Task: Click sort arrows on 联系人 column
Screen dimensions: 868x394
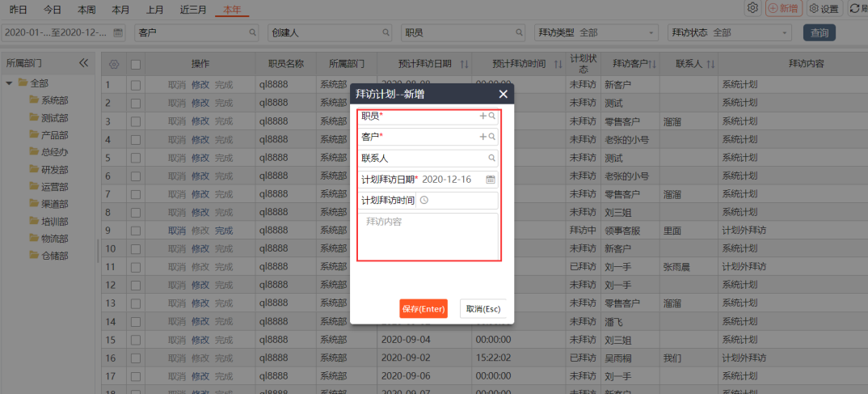Action: pyautogui.click(x=709, y=64)
